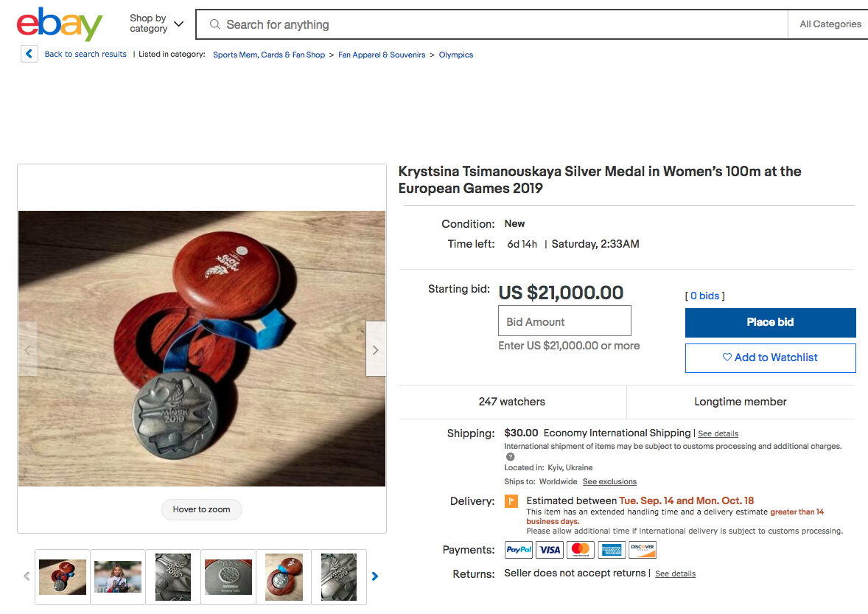The height and width of the screenshot is (614, 868).
Task: Click the back arrow icon beside search results
Action: 29,54
